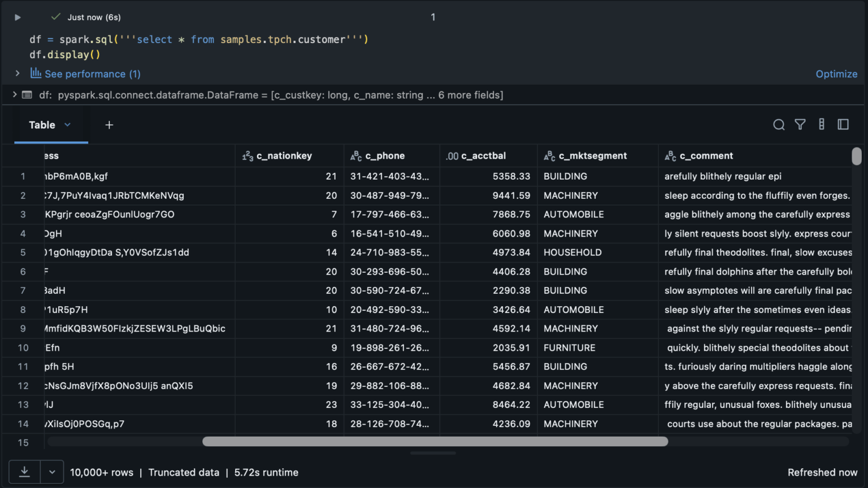Click the c_acctbal column header
Image resolution: width=868 pixels, height=488 pixels.
[483, 156]
